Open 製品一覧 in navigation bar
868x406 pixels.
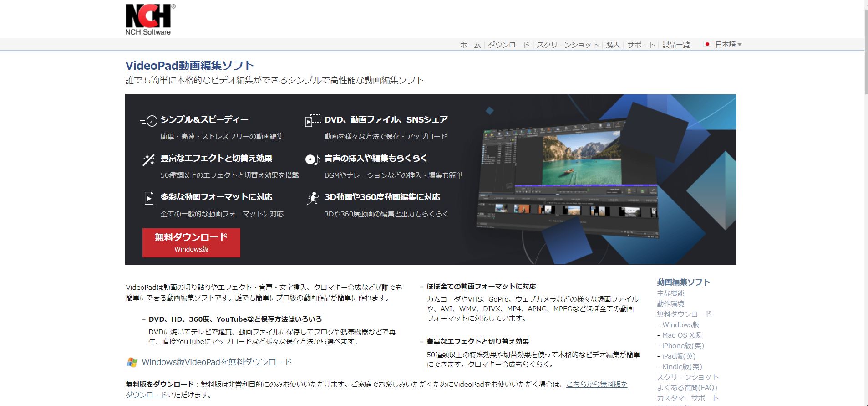pyautogui.click(x=676, y=45)
